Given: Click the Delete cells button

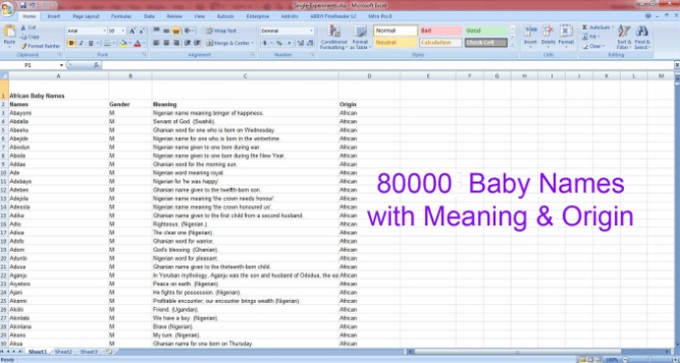Looking at the screenshot, I should (x=548, y=36).
